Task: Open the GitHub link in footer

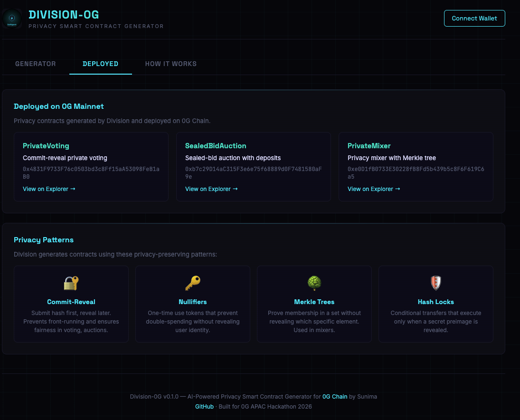Action: point(204,407)
